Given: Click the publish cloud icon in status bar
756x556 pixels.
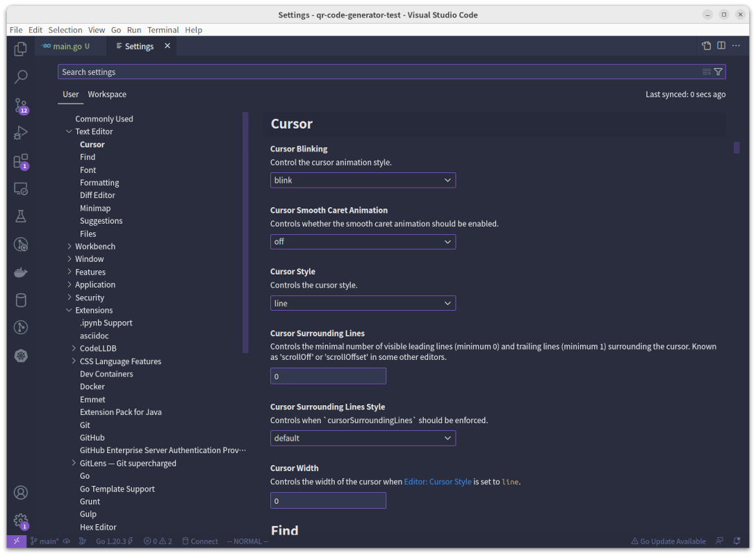Looking at the screenshot, I should (x=67, y=541).
